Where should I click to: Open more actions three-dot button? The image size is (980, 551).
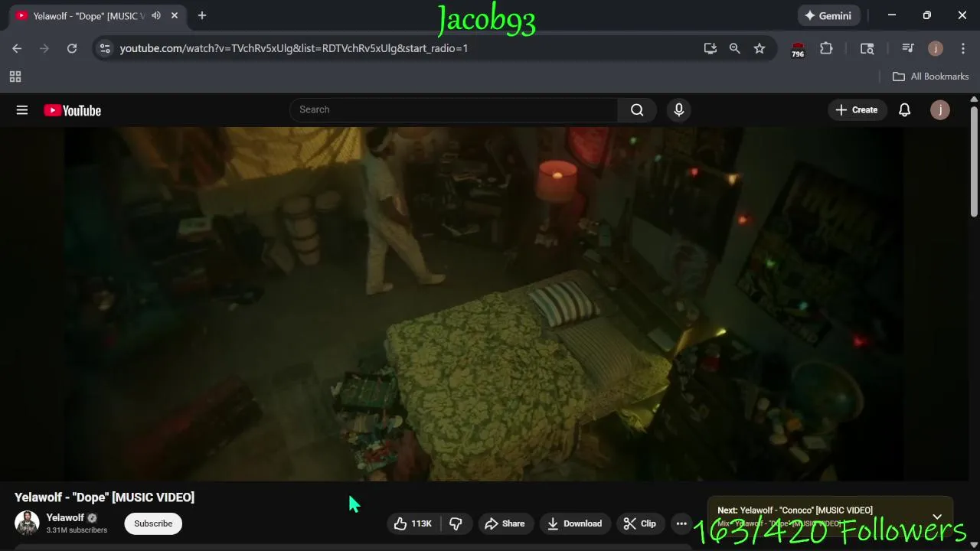(x=681, y=523)
